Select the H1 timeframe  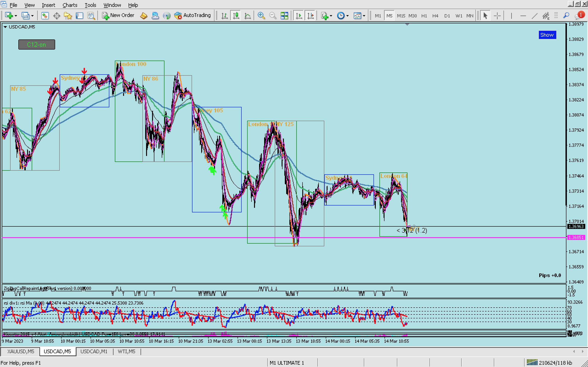(x=424, y=16)
